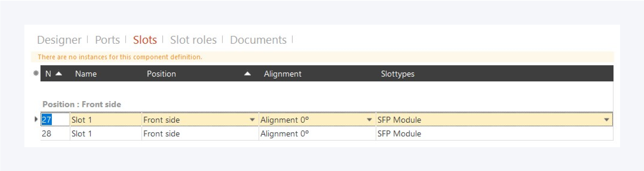The width and height of the screenshot is (644, 171).
Task: Go to the Slot roles tab
Action: pyautogui.click(x=193, y=40)
